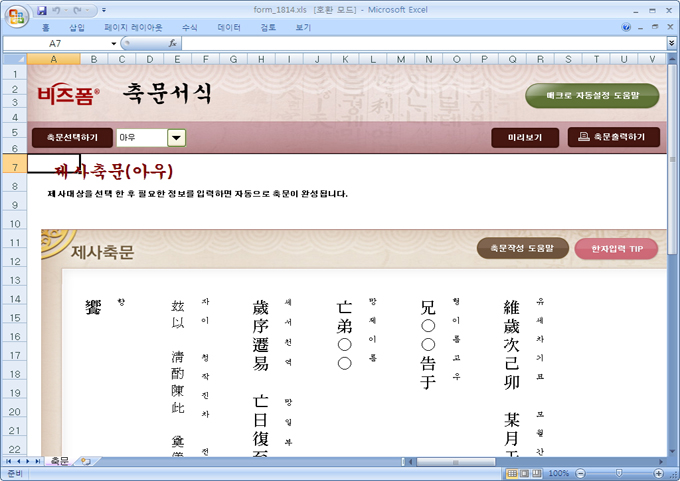Image resolution: width=680 pixels, height=481 pixels.
Task: Click the horizontal scrollbar left arrow
Action: (x=411, y=462)
